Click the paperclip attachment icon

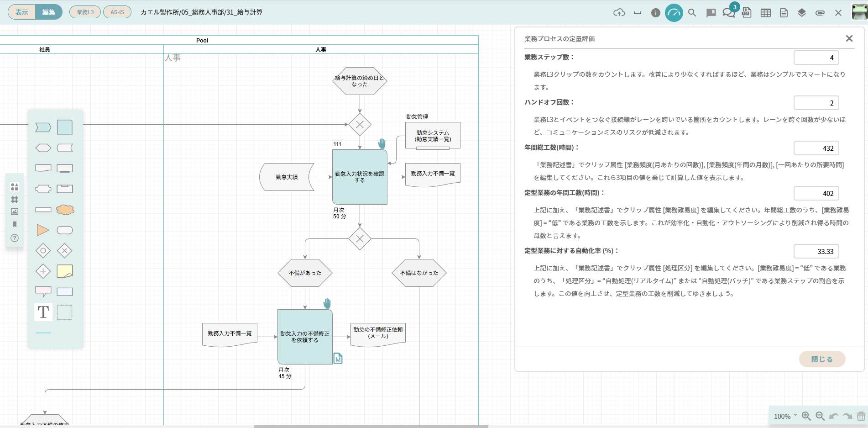[x=820, y=13]
